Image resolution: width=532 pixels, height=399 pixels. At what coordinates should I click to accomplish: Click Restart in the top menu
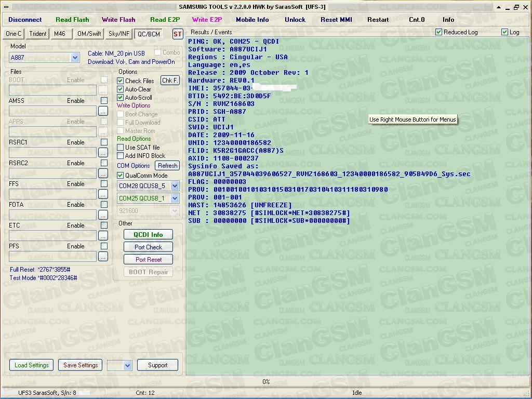378,20
